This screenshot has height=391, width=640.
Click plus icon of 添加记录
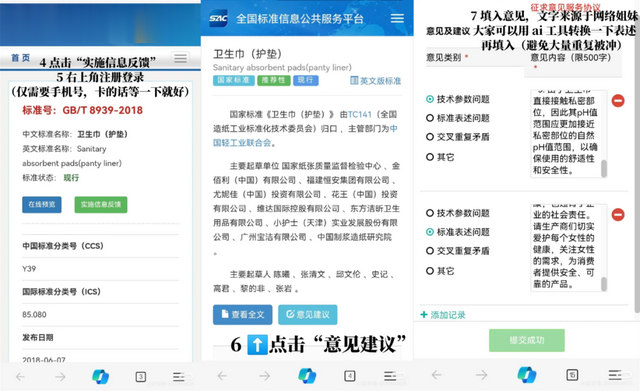tap(424, 315)
